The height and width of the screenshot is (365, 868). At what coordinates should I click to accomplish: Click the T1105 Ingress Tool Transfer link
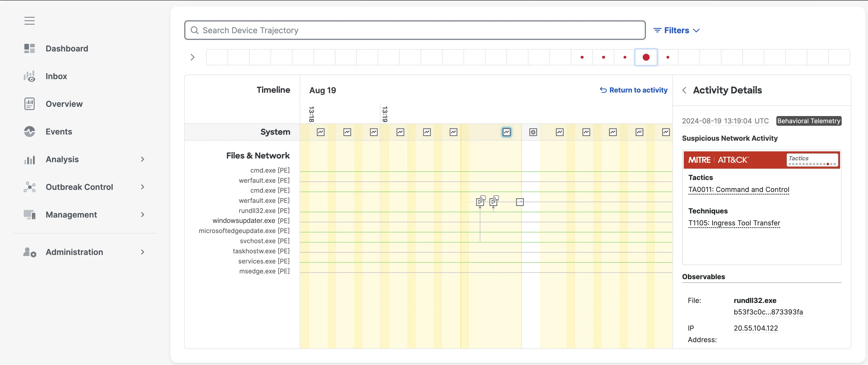click(735, 223)
